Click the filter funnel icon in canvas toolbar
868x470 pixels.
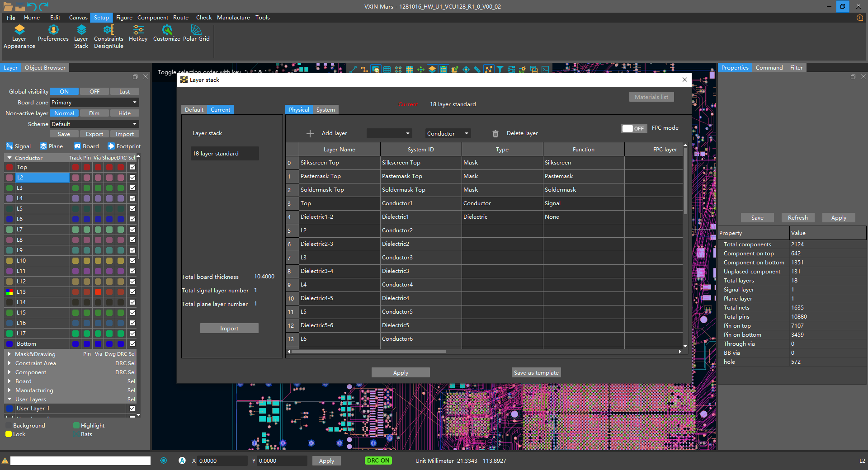coord(500,69)
